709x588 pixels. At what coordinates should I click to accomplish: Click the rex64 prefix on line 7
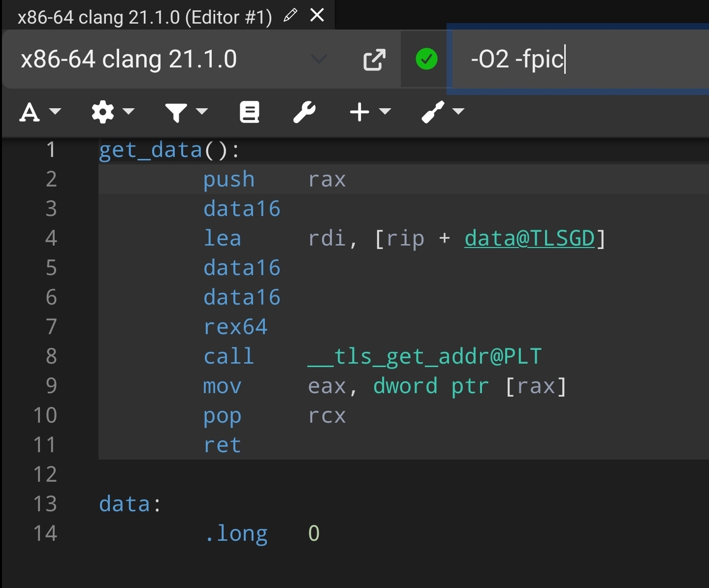(235, 327)
